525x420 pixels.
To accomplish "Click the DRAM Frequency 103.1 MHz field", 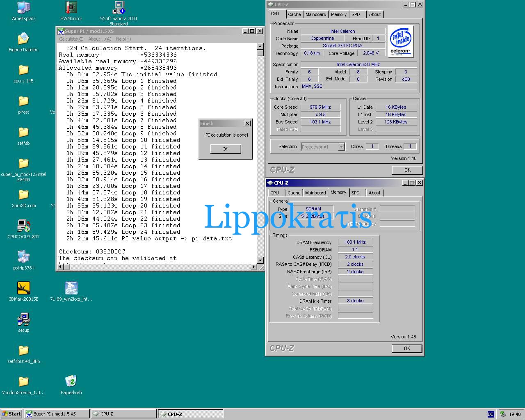I will [355, 242].
